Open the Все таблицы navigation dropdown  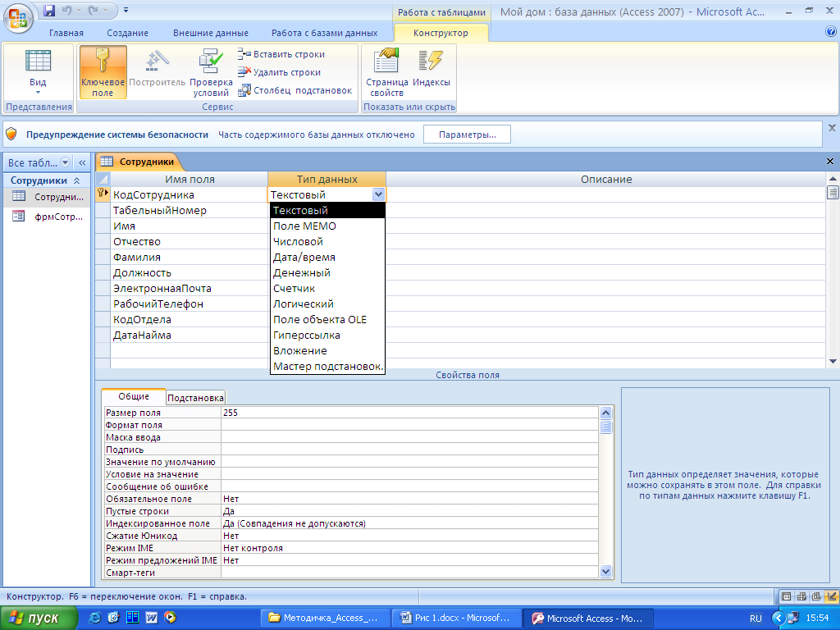(66, 162)
